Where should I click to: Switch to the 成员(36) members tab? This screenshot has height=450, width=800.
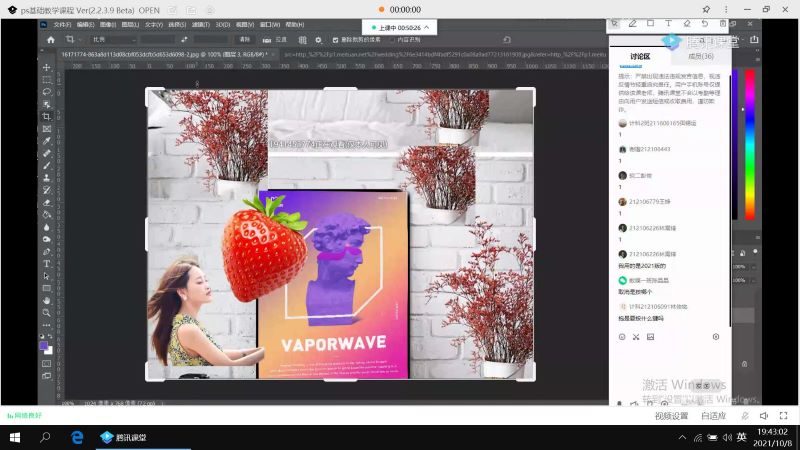tap(701, 56)
